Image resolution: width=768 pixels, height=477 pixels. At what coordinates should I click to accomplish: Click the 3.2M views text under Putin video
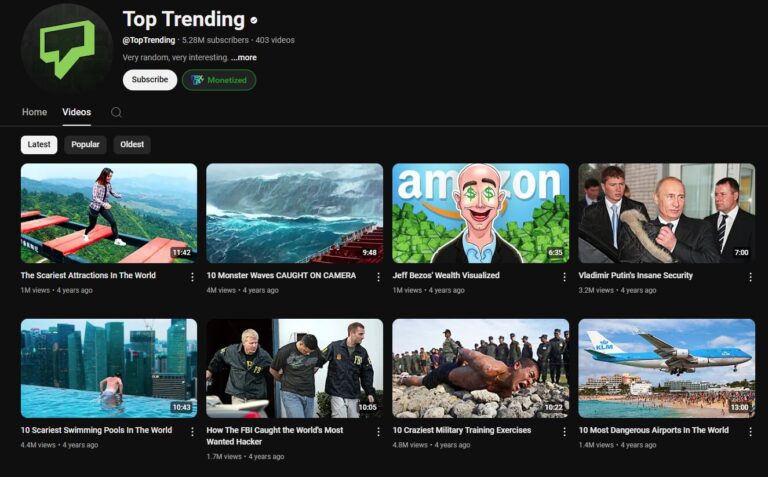(x=596, y=290)
